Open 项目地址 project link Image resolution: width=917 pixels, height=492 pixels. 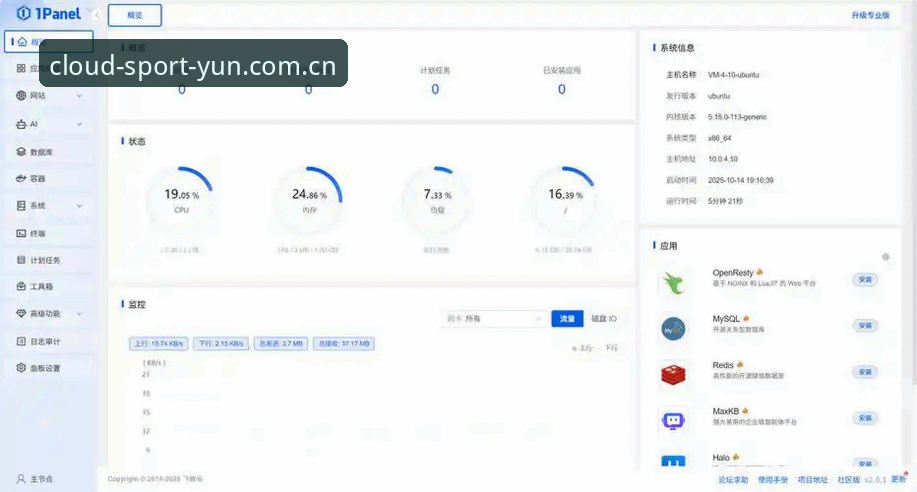(812, 480)
